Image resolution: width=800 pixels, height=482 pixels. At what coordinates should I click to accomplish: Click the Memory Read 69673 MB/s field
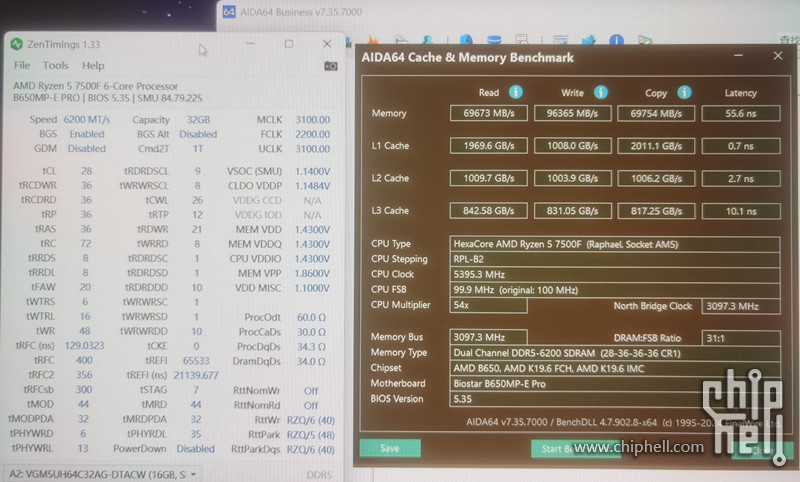pos(488,113)
